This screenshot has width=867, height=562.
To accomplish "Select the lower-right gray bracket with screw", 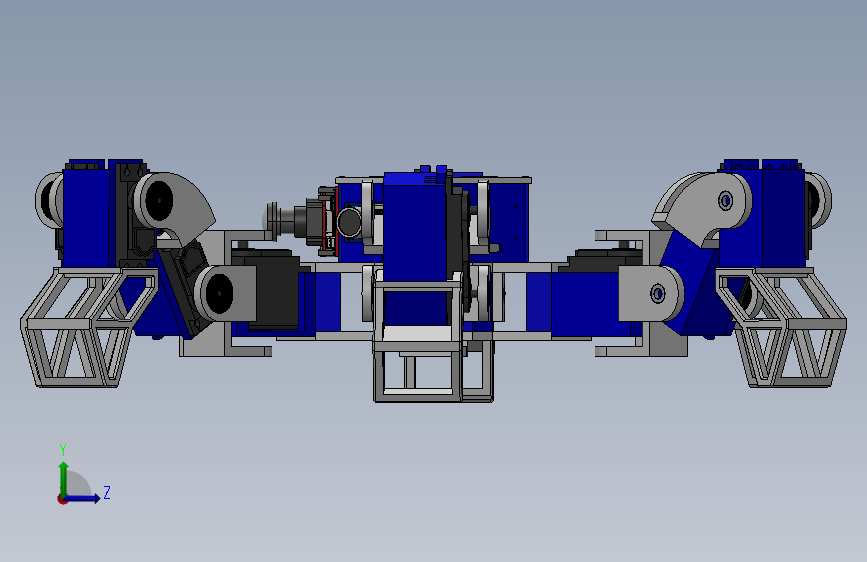I will pyautogui.click(x=650, y=294).
